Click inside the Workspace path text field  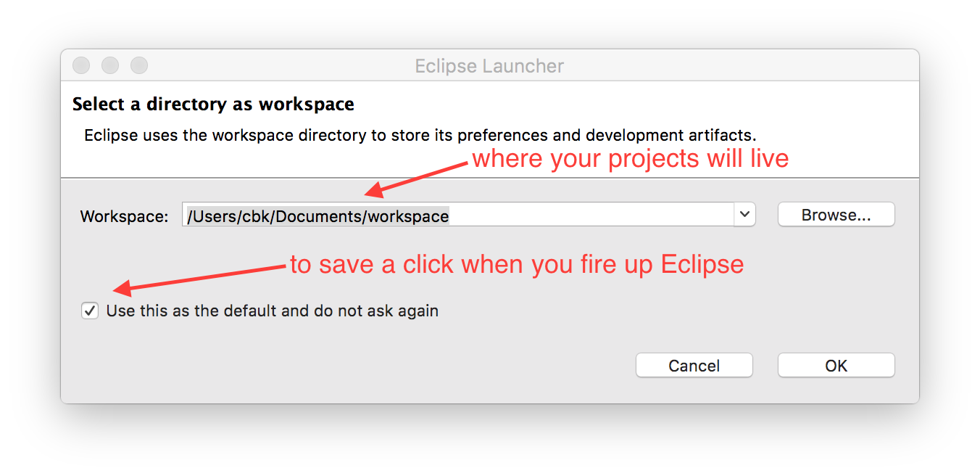(458, 215)
